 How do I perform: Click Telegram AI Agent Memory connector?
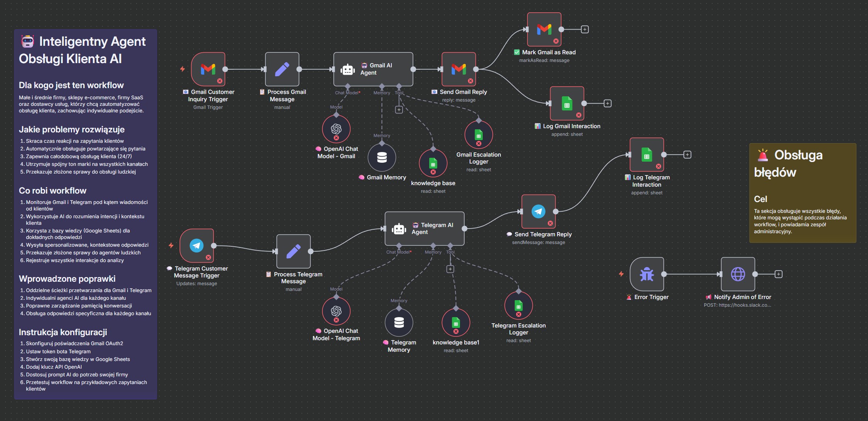[x=433, y=246]
